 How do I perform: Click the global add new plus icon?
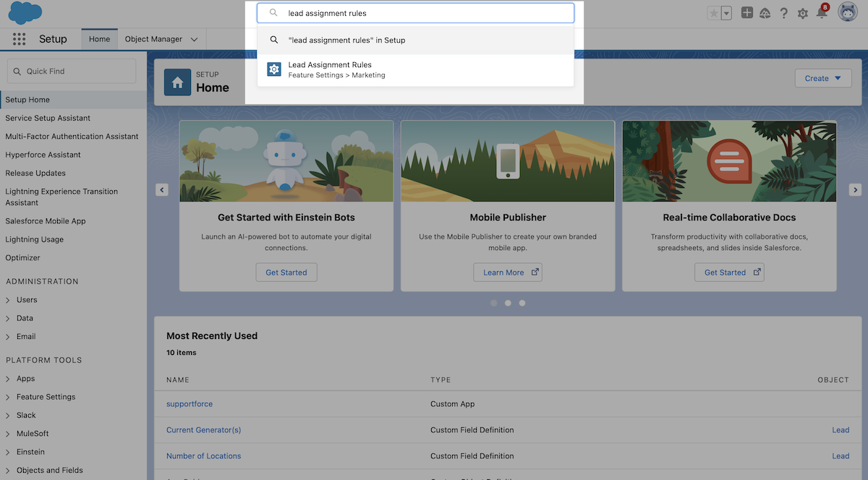[746, 12]
